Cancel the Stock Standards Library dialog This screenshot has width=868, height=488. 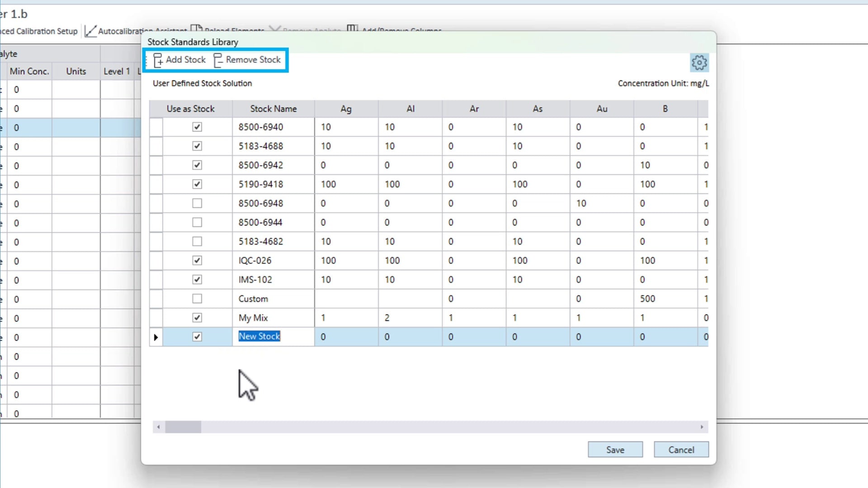[681, 450]
